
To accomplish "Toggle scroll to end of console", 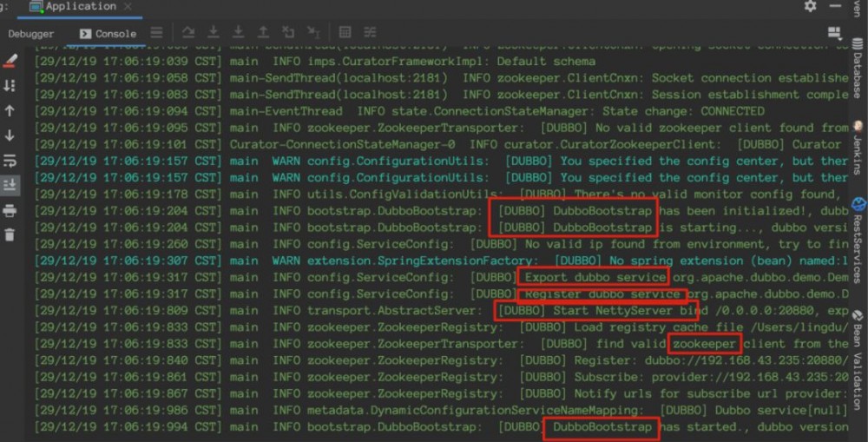I will (10, 185).
